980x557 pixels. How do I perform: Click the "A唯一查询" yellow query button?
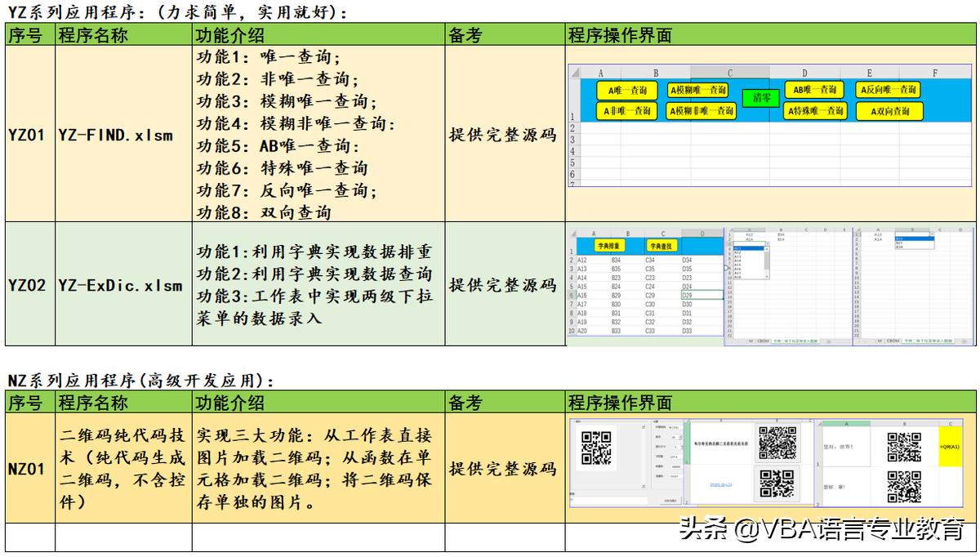tap(626, 90)
